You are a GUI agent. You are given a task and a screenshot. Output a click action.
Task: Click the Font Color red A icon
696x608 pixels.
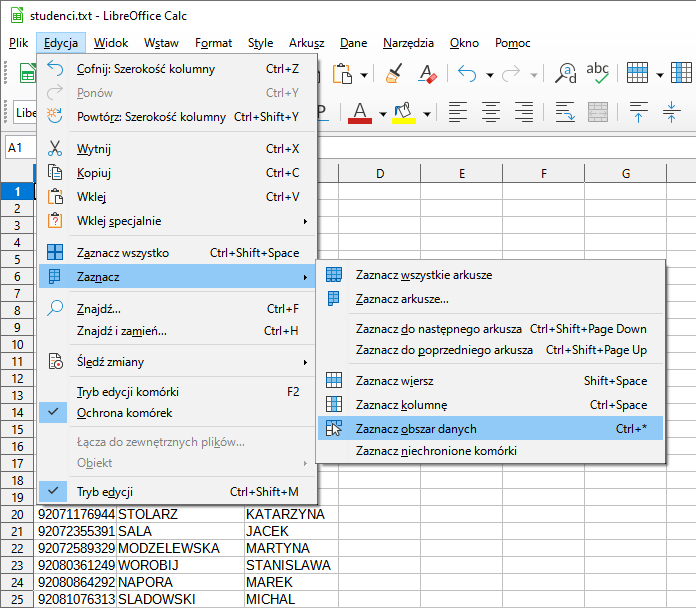pyautogui.click(x=360, y=113)
